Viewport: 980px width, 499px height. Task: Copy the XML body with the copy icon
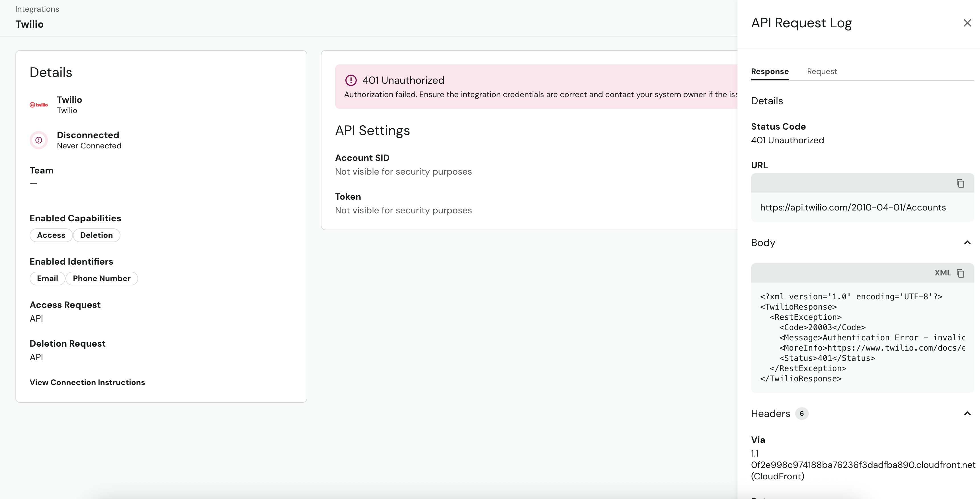(960, 273)
